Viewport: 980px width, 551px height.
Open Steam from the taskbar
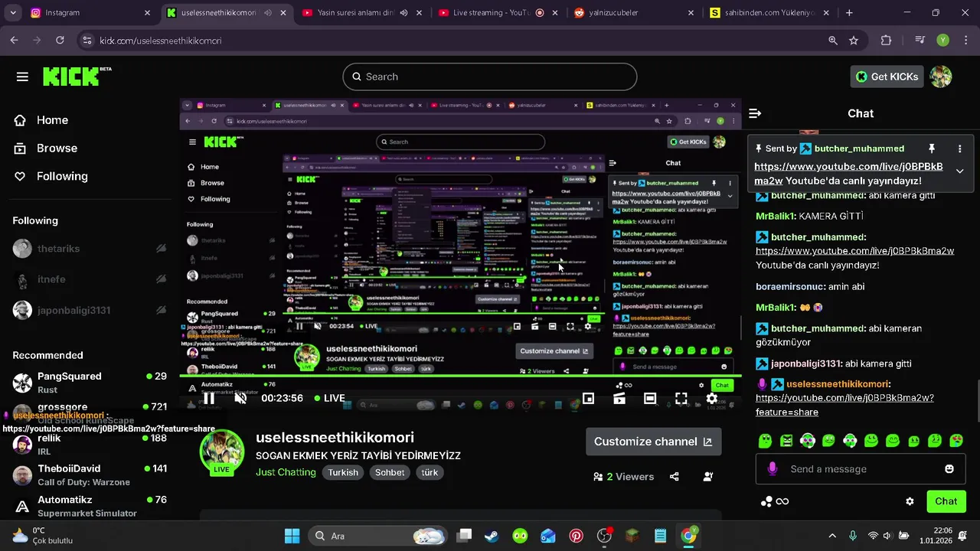pos(492,536)
